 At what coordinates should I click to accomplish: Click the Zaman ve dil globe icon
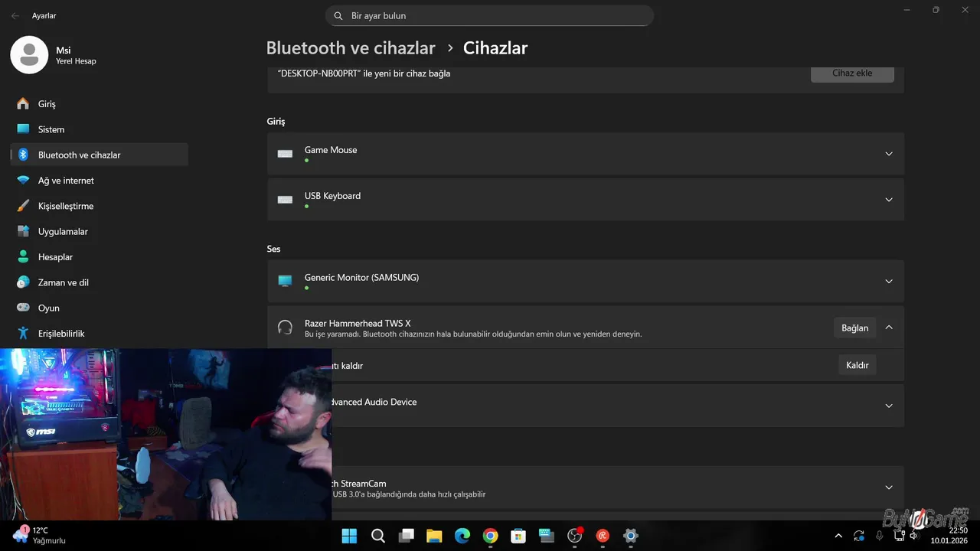tap(23, 282)
